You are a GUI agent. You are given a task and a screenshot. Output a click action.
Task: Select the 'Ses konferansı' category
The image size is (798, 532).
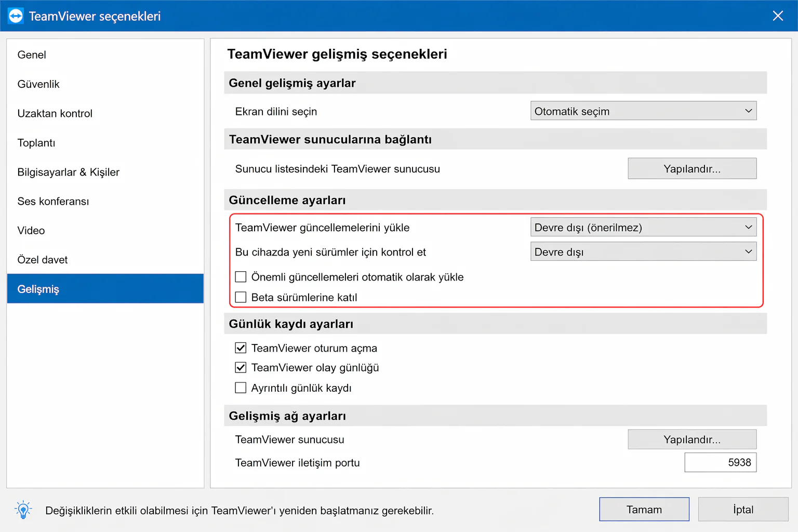click(x=53, y=202)
